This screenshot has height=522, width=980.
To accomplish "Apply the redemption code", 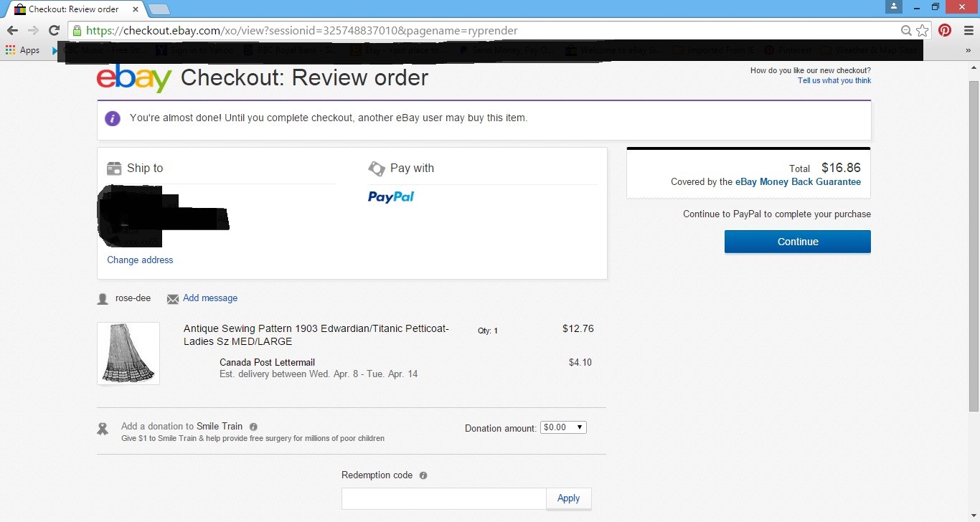I will click(569, 498).
